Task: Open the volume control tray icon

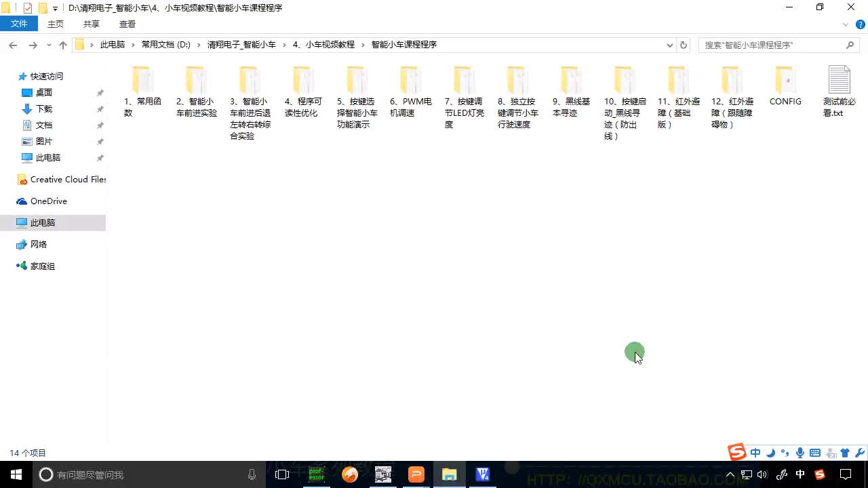Action: (763, 474)
